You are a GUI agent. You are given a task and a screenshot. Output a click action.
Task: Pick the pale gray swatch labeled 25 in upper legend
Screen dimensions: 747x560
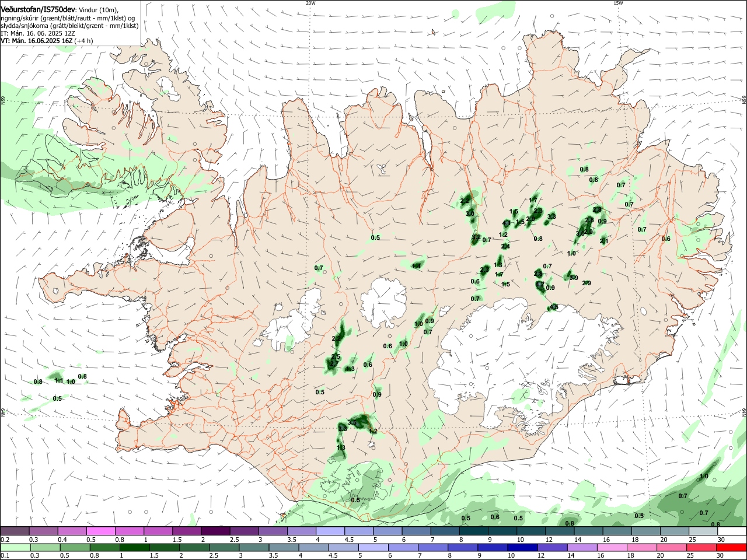coord(703,531)
